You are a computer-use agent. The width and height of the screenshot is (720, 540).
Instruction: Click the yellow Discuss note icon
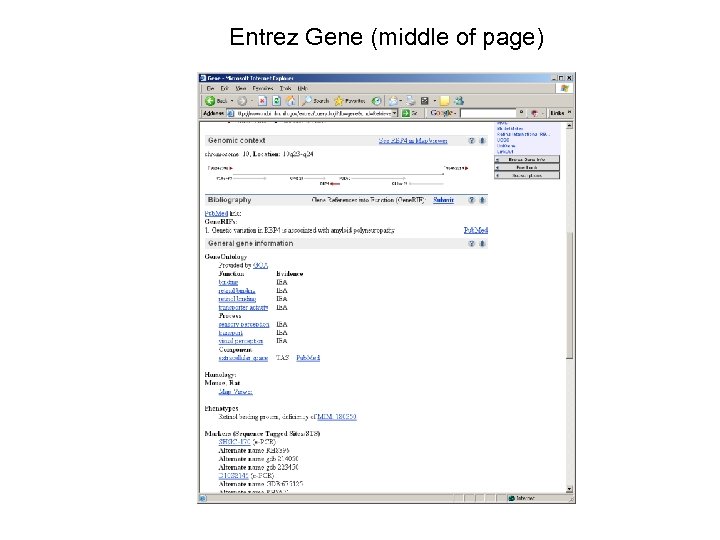[x=444, y=101]
